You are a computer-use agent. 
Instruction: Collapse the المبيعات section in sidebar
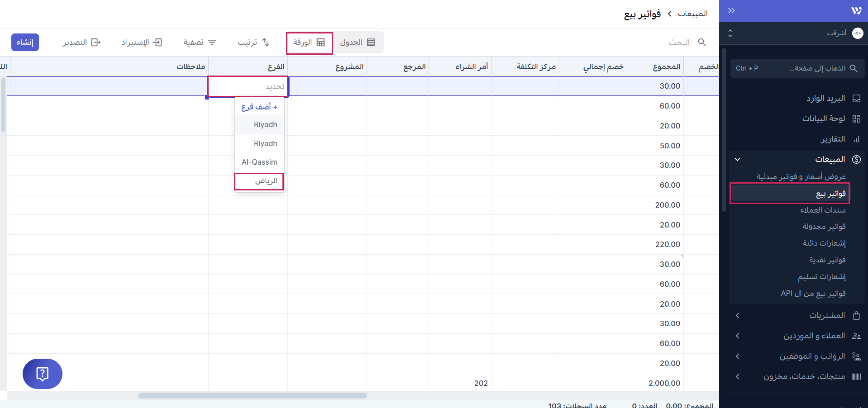(x=738, y=159)
